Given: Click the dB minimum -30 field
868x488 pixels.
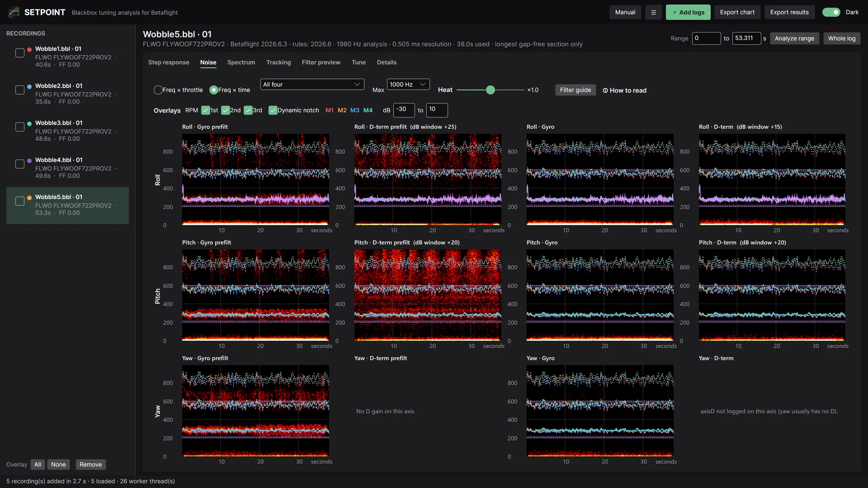Looking at the screenshot, I should coord(404,110).
